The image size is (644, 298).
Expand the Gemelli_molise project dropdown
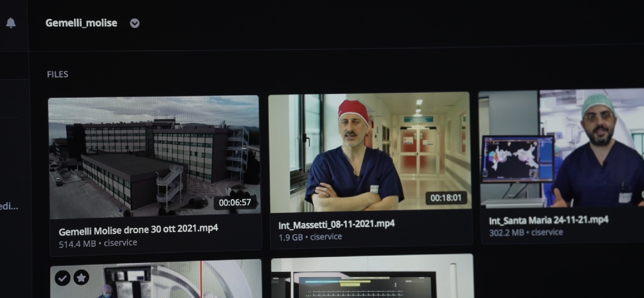[x=135, y=23]
